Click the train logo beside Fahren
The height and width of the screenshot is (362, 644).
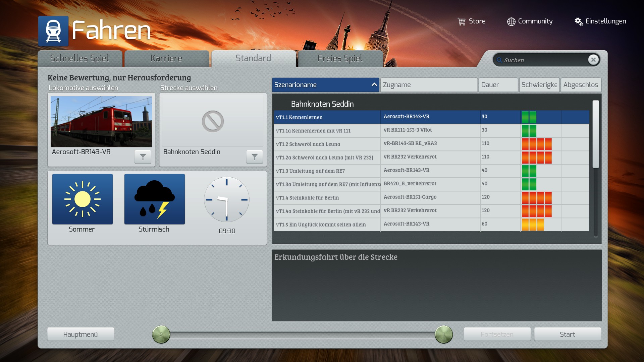click(53, 31)
